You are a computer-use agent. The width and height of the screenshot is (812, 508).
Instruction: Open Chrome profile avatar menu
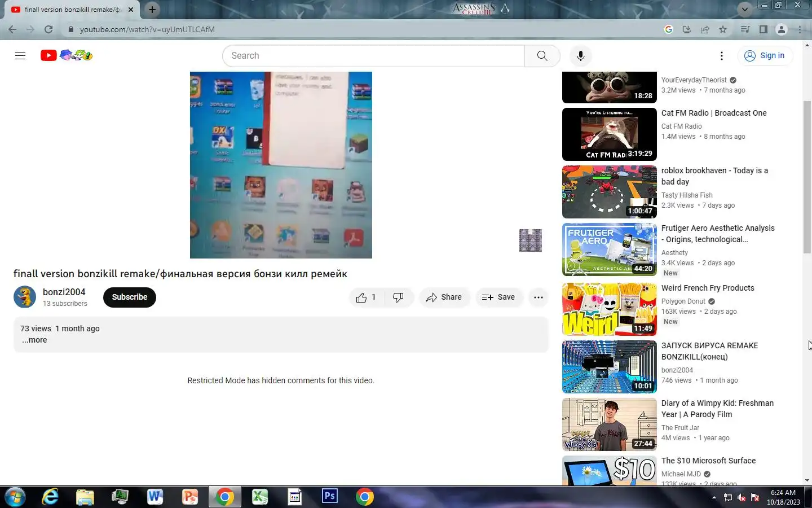click(x=782, y=29)
